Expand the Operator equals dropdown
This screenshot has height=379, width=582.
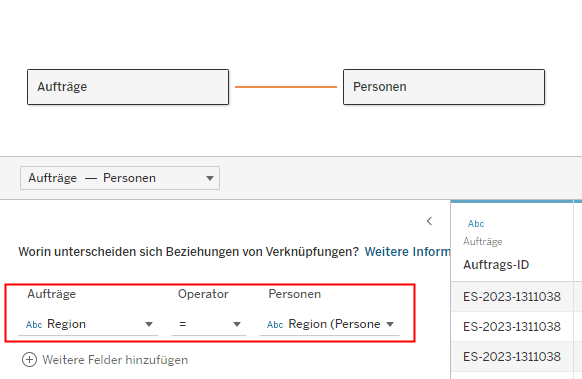(209, 324)
